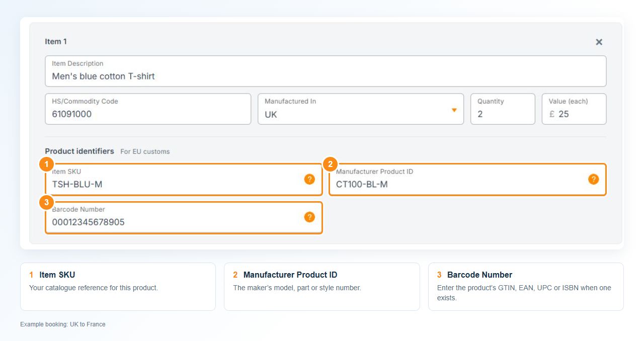Select 'Your catalogue reference for this product.' text
Image resolution: width=644 pixels, height=341 pixels.
(94, 288)
